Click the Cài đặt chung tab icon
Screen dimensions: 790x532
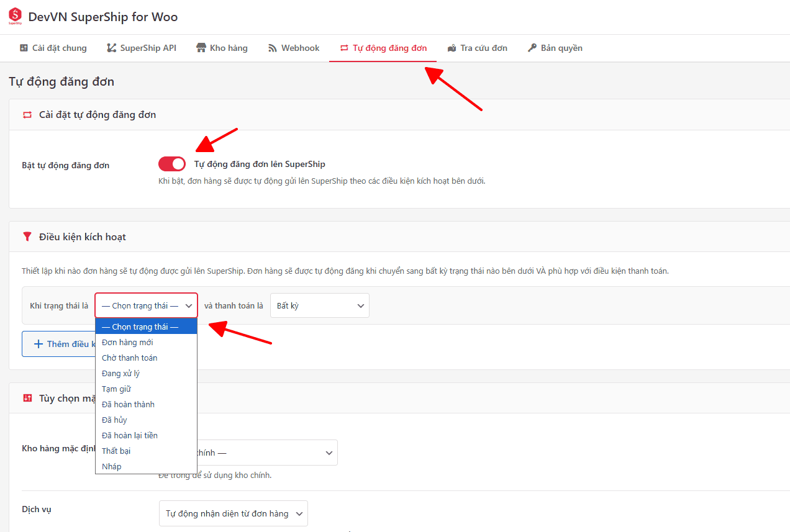tap(24, 48)
